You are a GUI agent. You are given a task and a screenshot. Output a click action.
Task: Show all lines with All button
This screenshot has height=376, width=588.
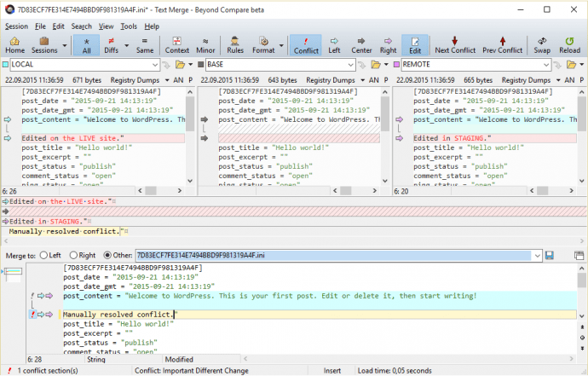[x=85, y=45]
